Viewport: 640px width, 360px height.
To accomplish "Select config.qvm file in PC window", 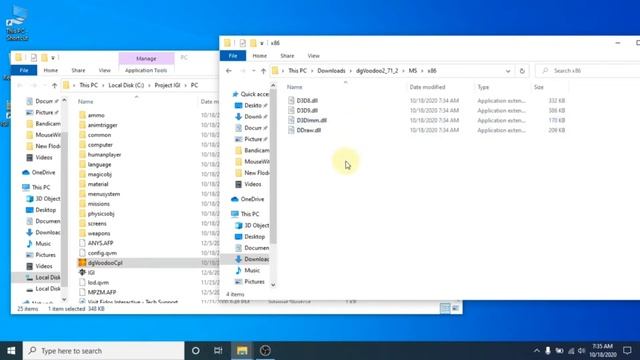I will [x=98, y=253].
